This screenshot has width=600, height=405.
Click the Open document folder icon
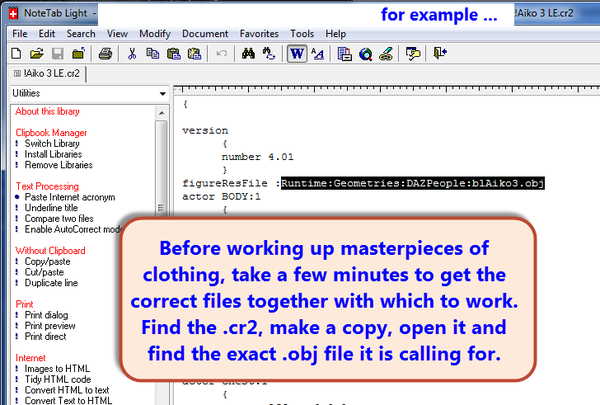pyautogui.click(x=37, y=53)
